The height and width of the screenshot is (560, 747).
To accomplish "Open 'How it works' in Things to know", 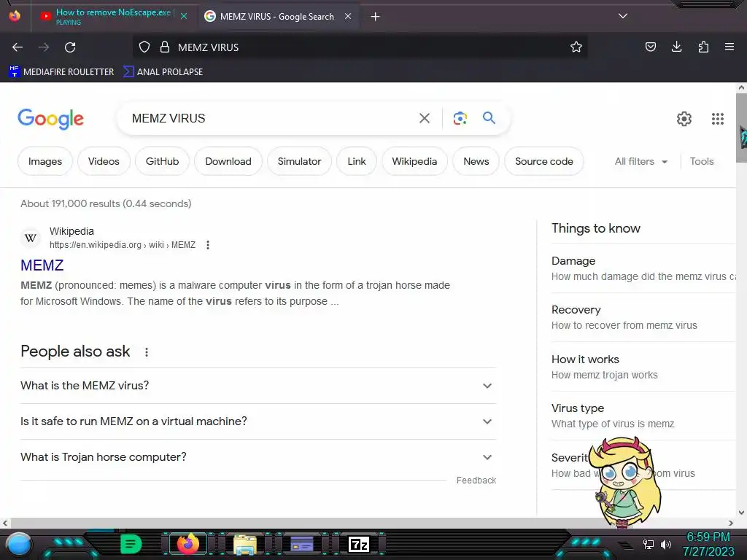I will pos(643,367).
